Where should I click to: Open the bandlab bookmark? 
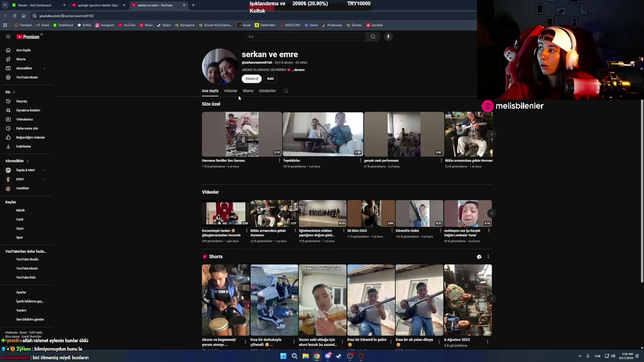(x=374, y=25)
